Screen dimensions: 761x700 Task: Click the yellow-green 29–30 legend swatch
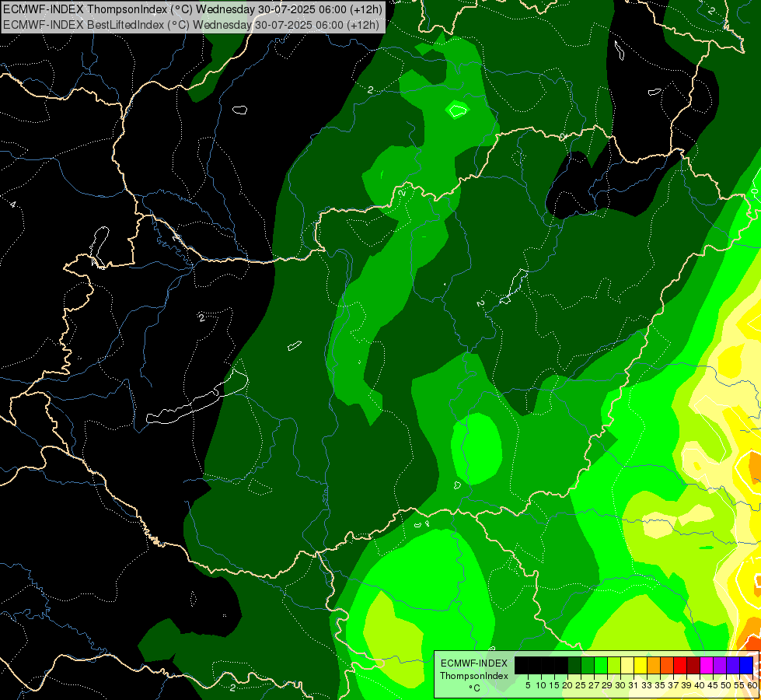[614, 666]
